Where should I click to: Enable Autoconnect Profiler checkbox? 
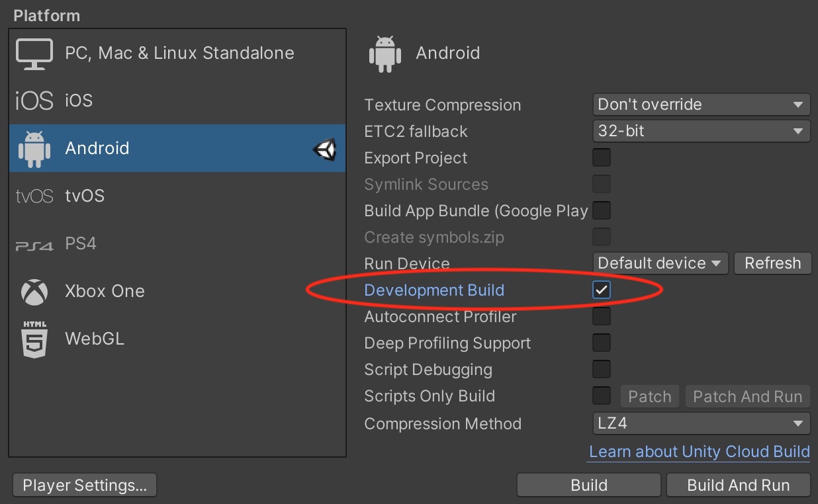[602, 316]
